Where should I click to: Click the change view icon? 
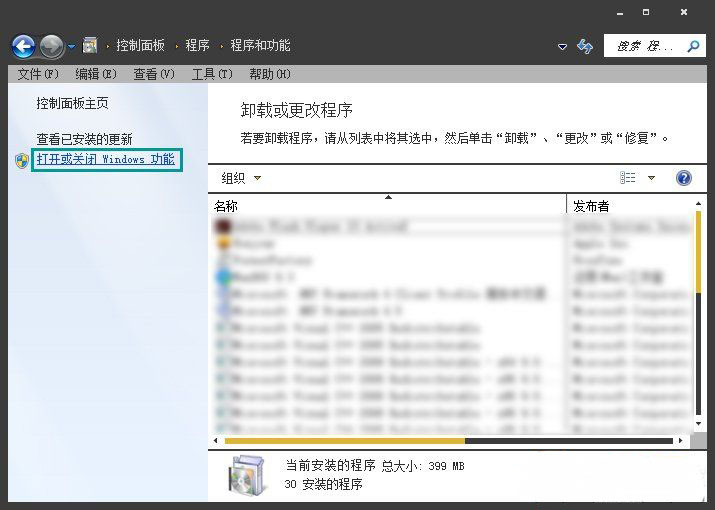click(x=628, y=178)
